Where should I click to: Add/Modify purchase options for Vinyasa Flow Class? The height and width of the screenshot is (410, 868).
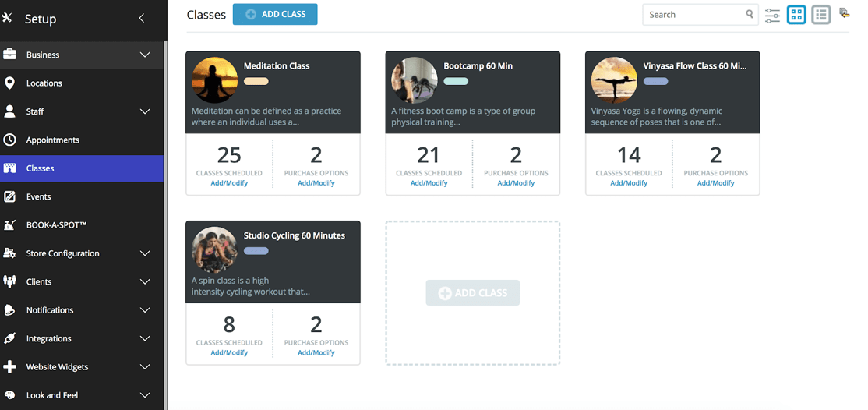716,183
